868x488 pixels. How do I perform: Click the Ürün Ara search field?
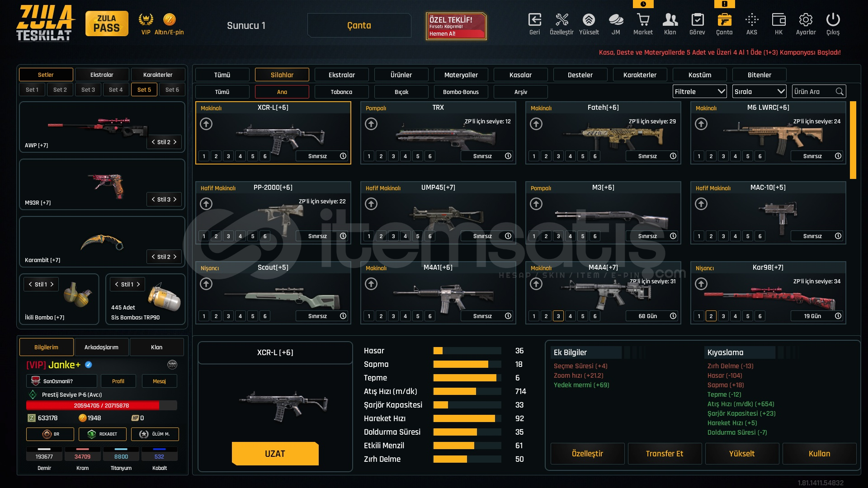[x=814, y=92]
